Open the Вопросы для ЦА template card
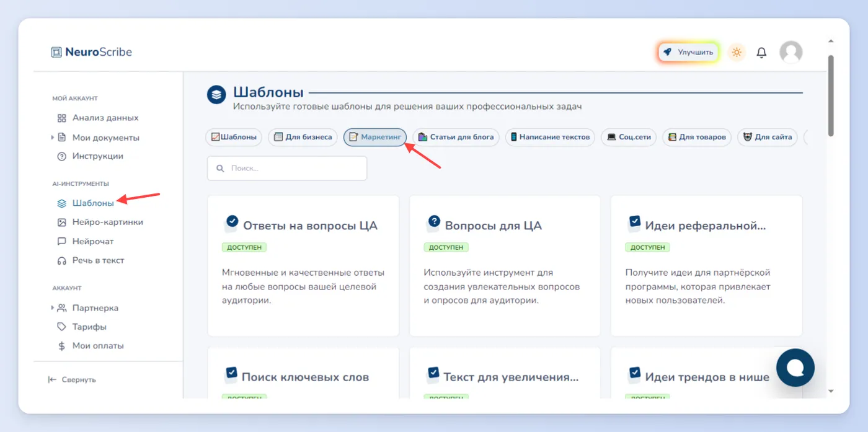The width and height of the screenshot is (868, 432). (x=505, y=266)
